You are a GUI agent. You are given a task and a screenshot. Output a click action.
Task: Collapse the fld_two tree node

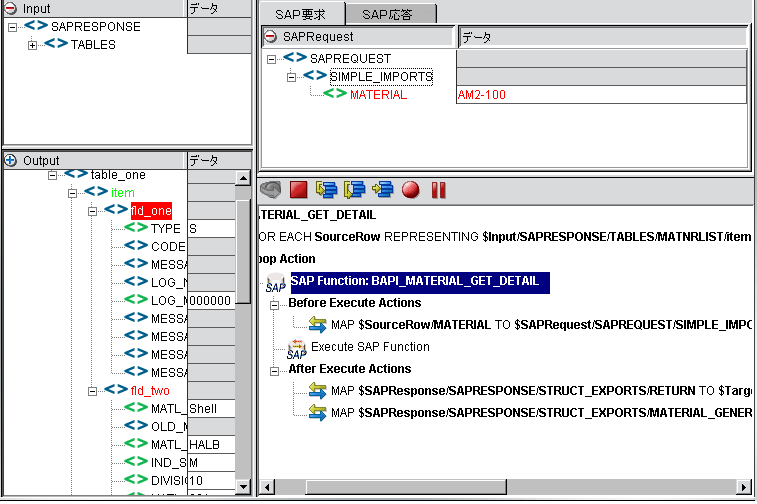point(92,392)
